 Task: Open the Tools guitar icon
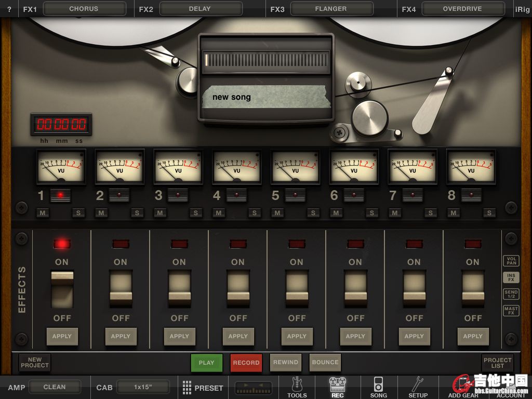coord(297,387)
